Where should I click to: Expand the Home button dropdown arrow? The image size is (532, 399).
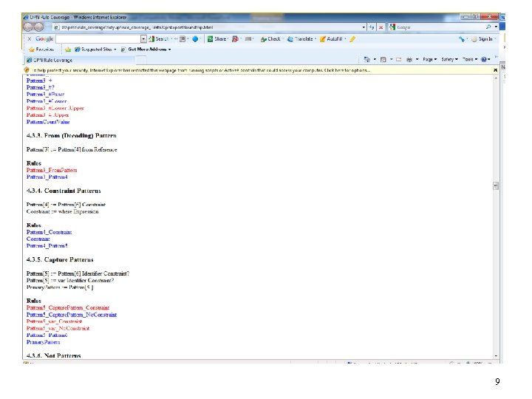coord(375,59)
